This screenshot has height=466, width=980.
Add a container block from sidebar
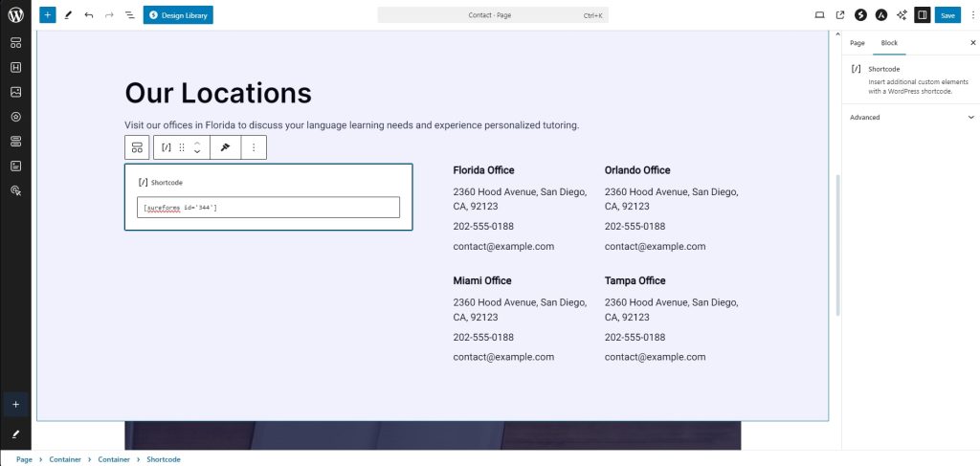coord(15,43)
